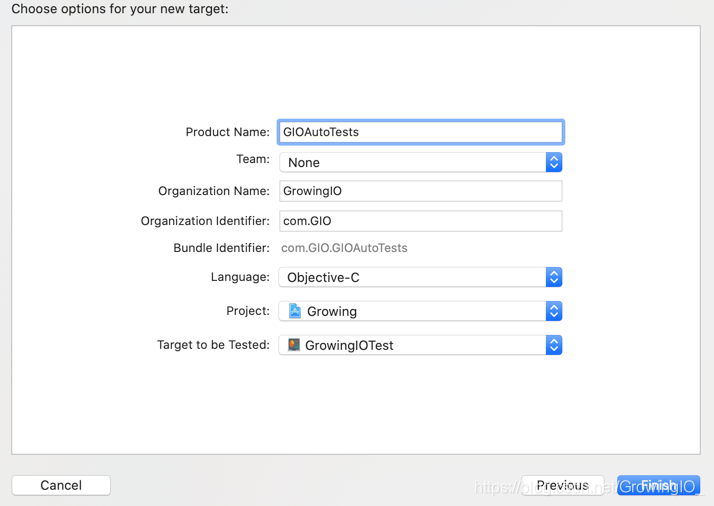Click the Product Name text field
714x506 pixels.
[x=421, y=132]
